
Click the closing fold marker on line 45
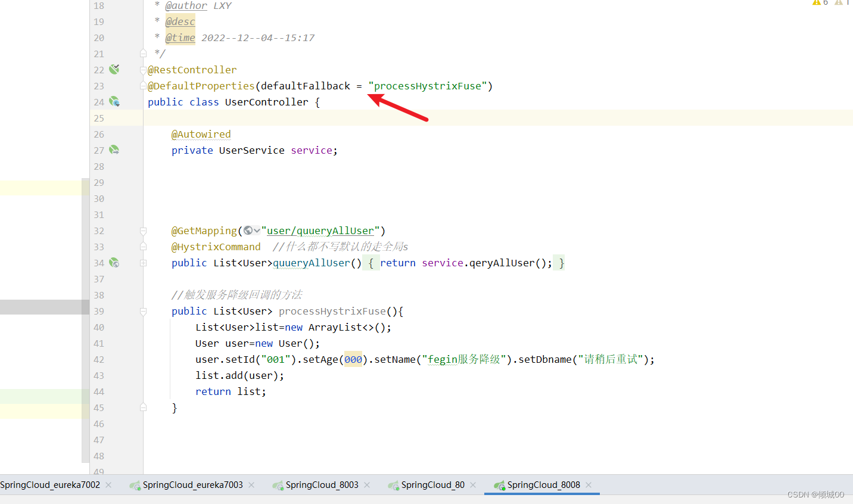point(143,407)
